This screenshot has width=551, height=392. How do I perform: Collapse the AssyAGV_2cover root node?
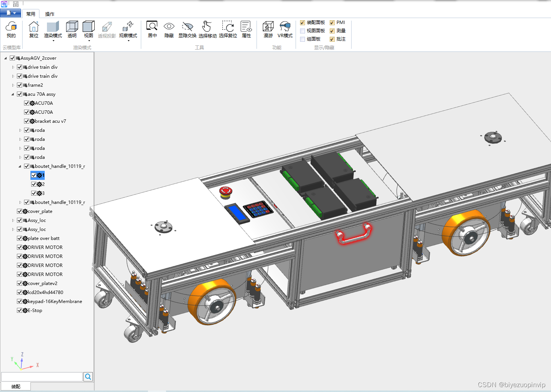6,58
